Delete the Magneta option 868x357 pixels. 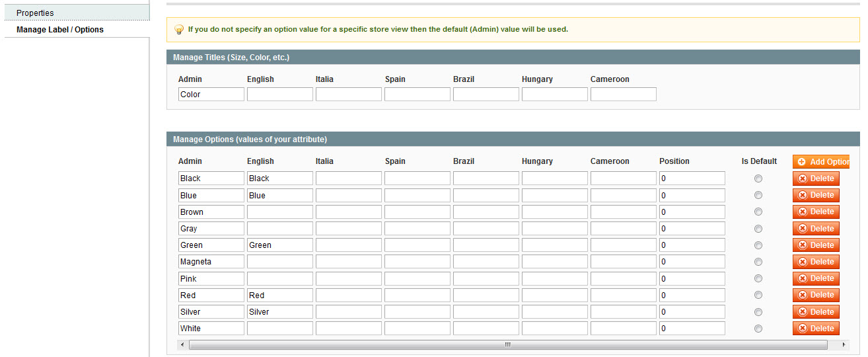point(816,262)
